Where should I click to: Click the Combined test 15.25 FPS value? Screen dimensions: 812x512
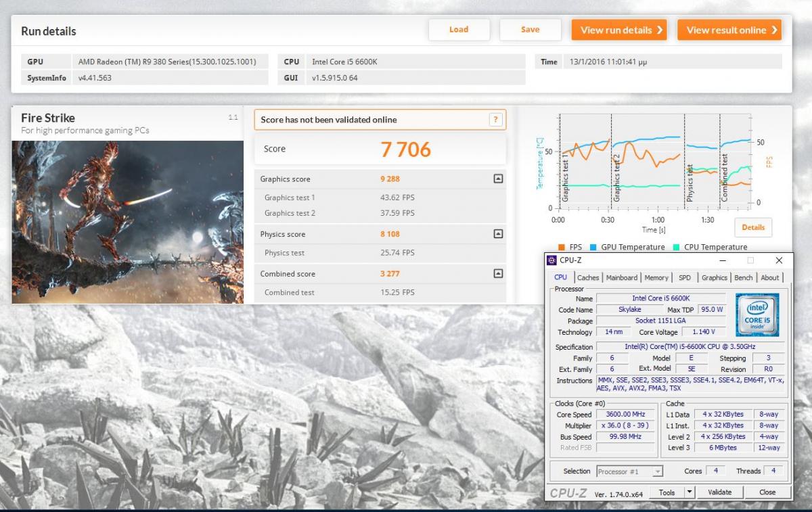[397, 292]
